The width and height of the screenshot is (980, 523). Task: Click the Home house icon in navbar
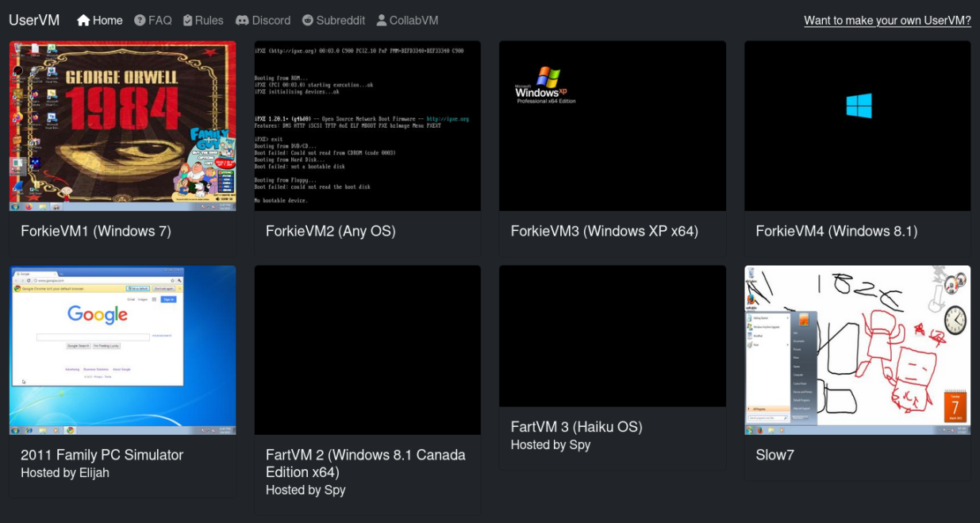coord(83,21)
